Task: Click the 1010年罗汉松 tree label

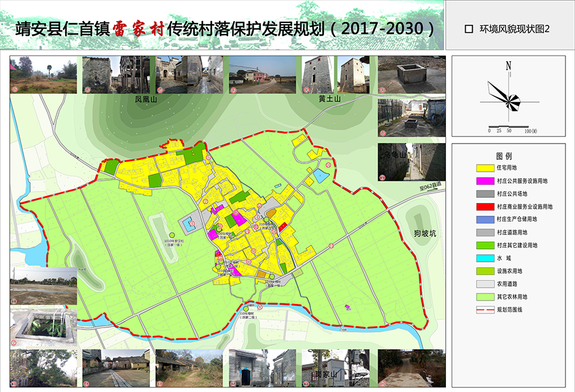Action: [x=173, y=241]
